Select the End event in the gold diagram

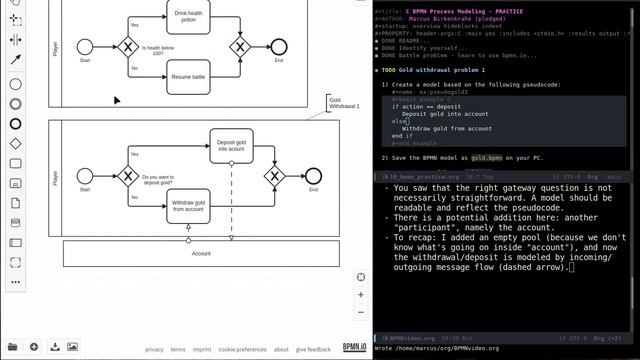(313, 176)
